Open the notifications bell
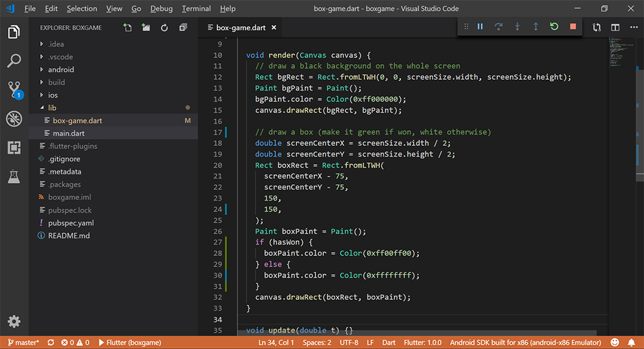The image size is (644, 349). (631, 343)
